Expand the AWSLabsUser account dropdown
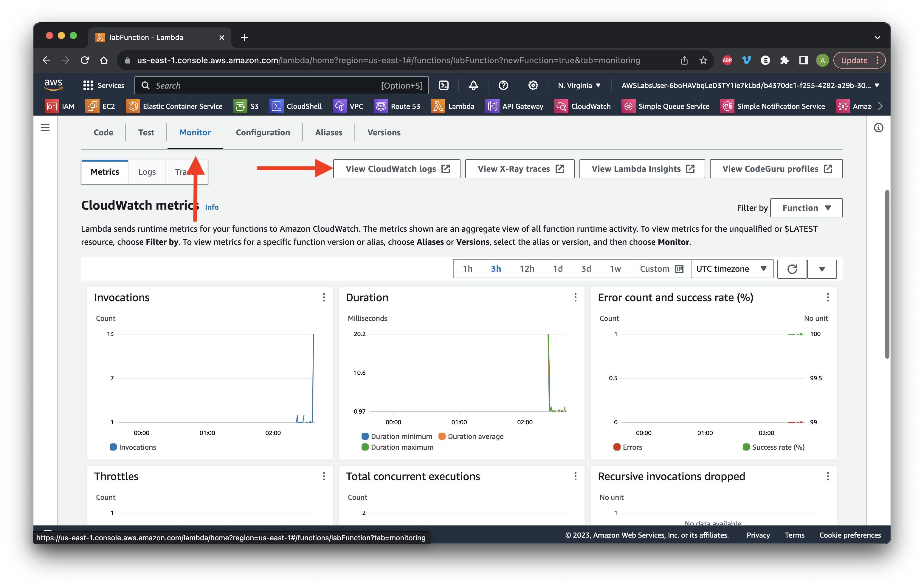This screenshot has width=924, height=588. pos(750,85)
